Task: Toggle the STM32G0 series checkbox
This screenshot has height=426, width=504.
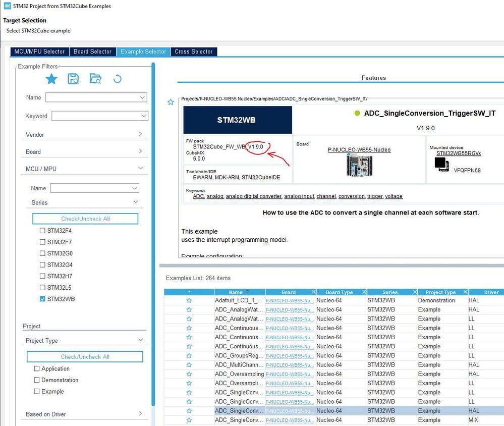Action: click(x=42, y=253)
